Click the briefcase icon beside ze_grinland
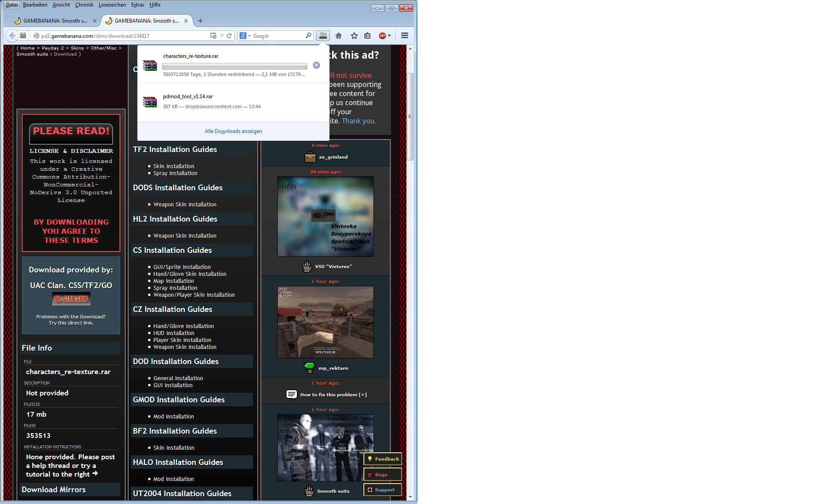The image size is (832, 504). click(x=310, y=157)
